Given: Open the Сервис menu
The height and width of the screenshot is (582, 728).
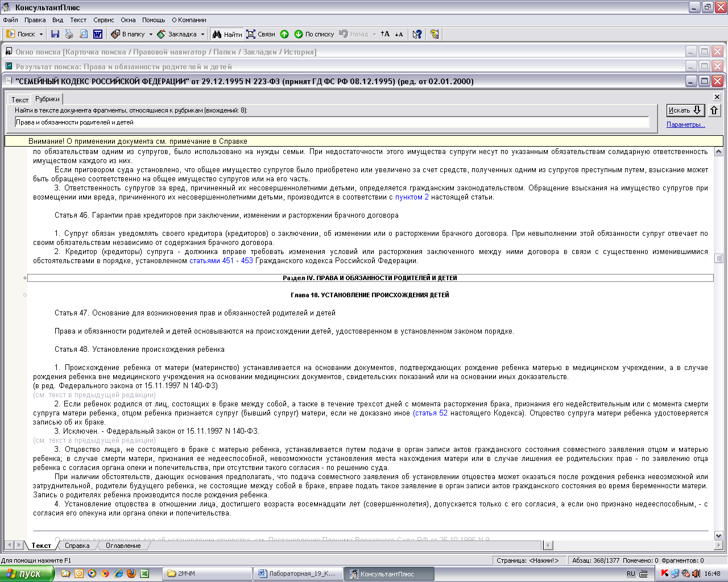Looking at the screenshot, I should click(104, 20).
